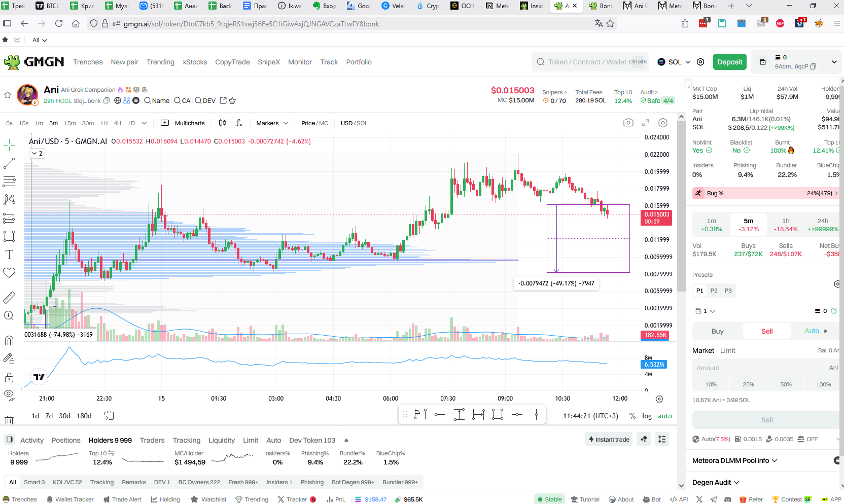
Task: Search in Token / Contract / Wallet field
Action: [591, 62]
